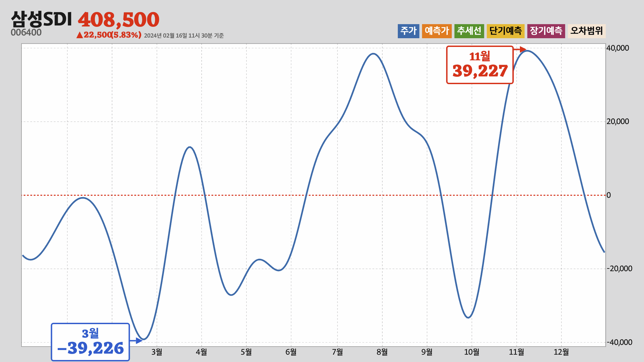Click the 삼성SDI stock name title
The height and width of the screenshot is (362, 644).
click(x=42, y=19)
